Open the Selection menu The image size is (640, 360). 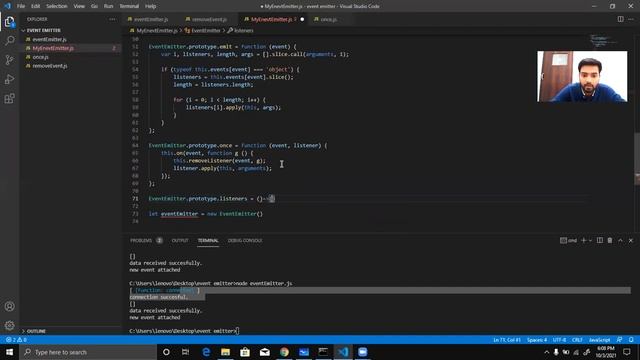(56, 6)
